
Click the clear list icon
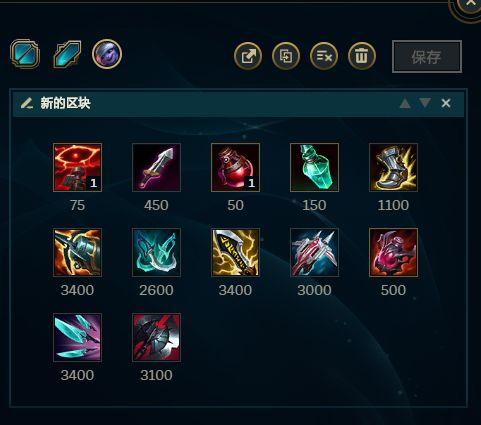(324, 56)
